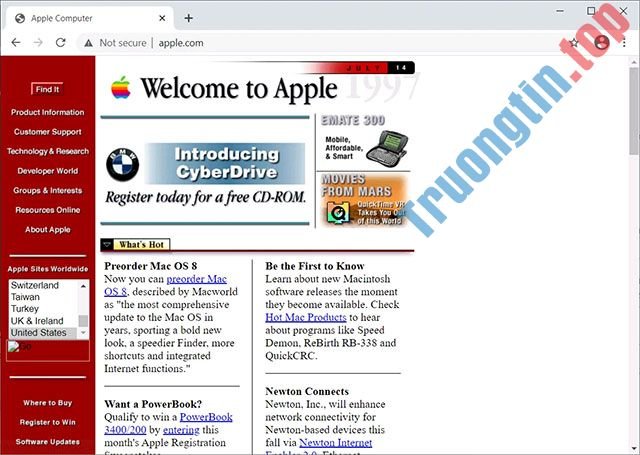The height and width of the screenshot is (455, 640).
Task: Click the sites list up arrow
Action: [83, 286]
